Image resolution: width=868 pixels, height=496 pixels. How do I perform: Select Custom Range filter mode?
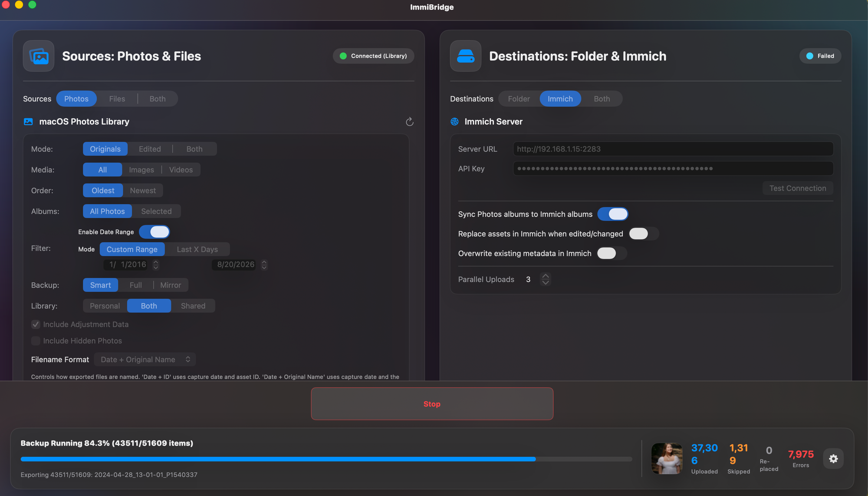click(x=132, y=249)
